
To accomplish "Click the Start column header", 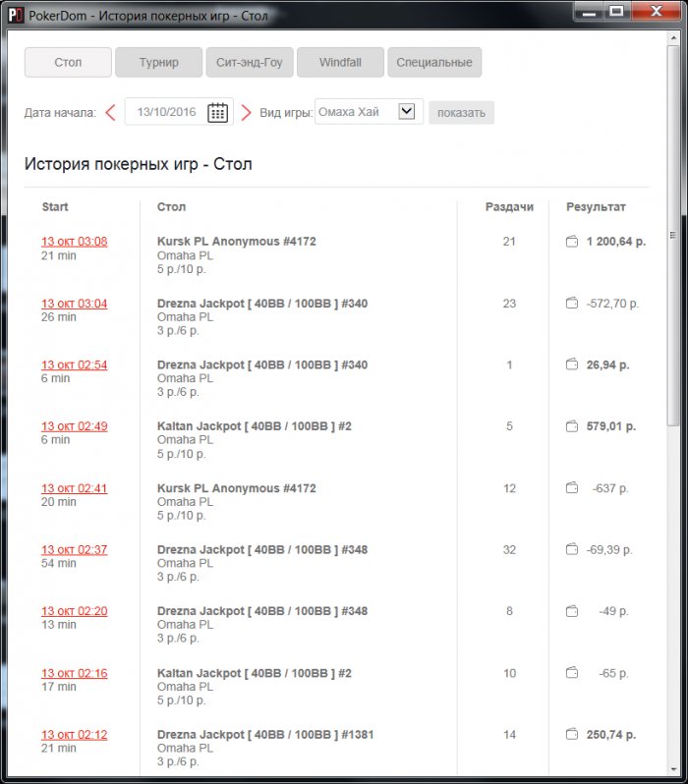I will [55, 207].
